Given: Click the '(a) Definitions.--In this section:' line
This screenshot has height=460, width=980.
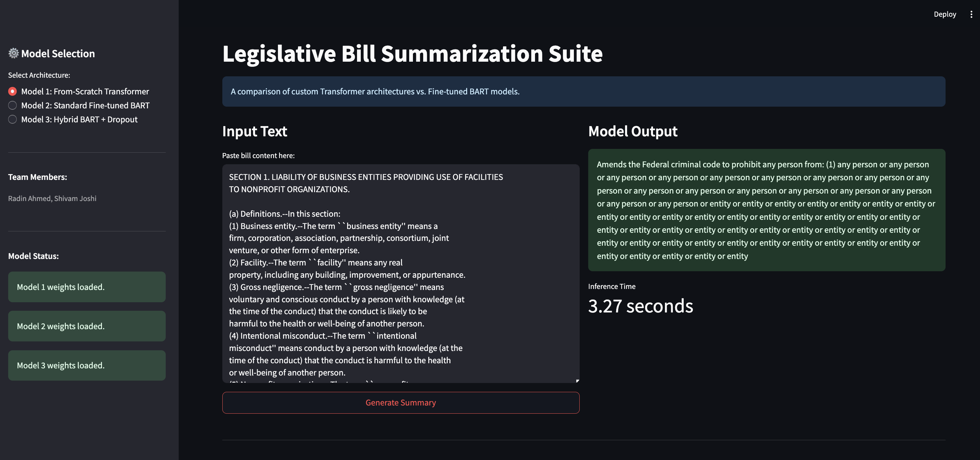Looking at the screenshot, I should 285,214.
